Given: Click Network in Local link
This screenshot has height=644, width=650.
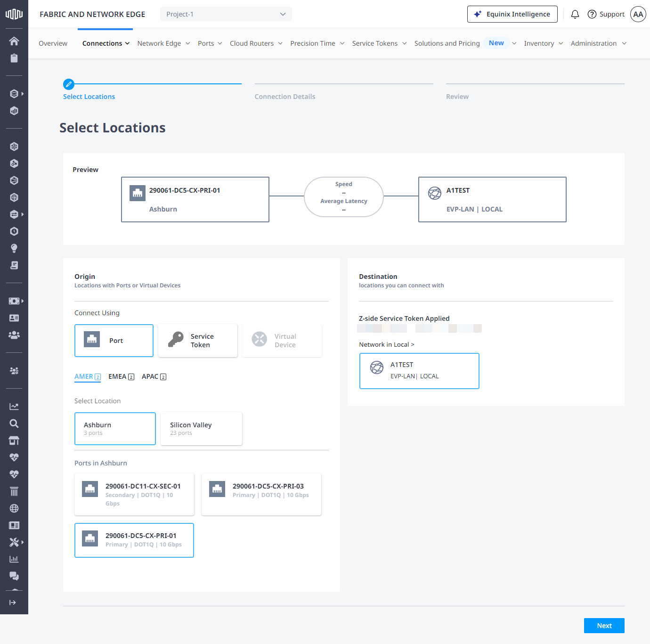Looking at the screenshot, I should [x=387, y=344].
